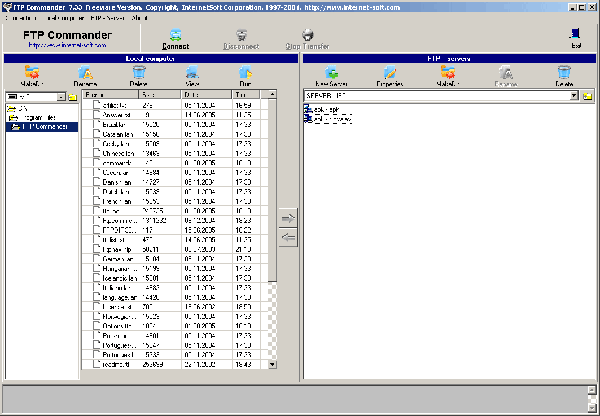Click the yellow folder icon beside SERVER LIST box
The width and height of the screenshot is (600, 416).
(x=588, y=96)
